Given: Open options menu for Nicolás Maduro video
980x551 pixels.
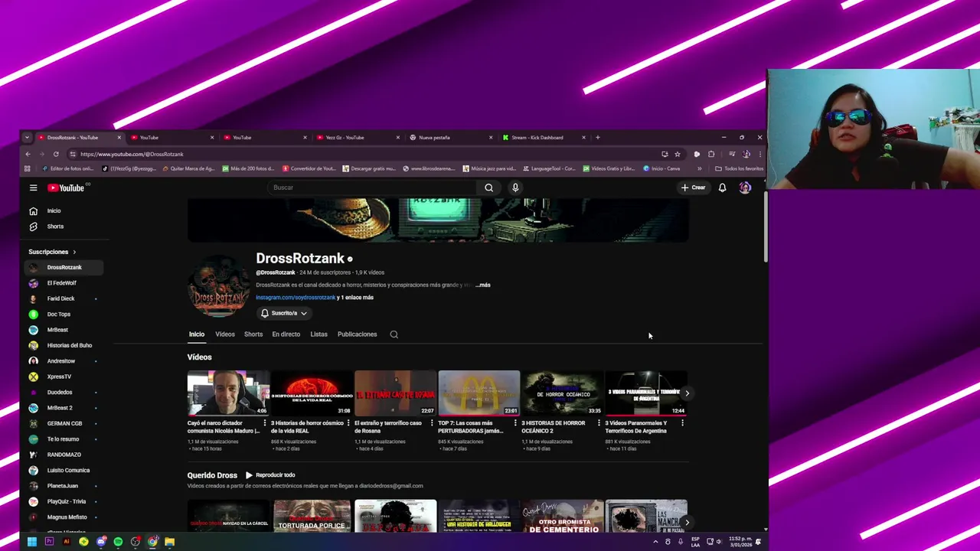Looking at the screenshot, I should [265, 423].
